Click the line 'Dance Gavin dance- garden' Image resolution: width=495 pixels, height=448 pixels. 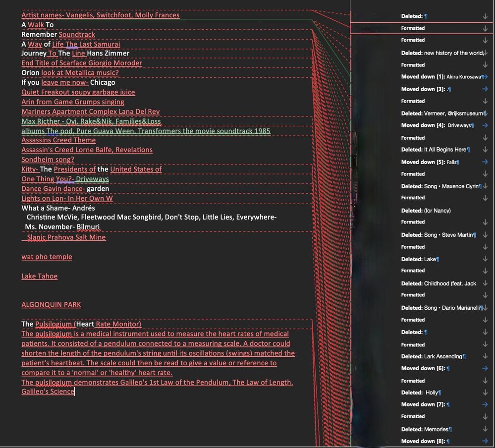tap(65, 189)
